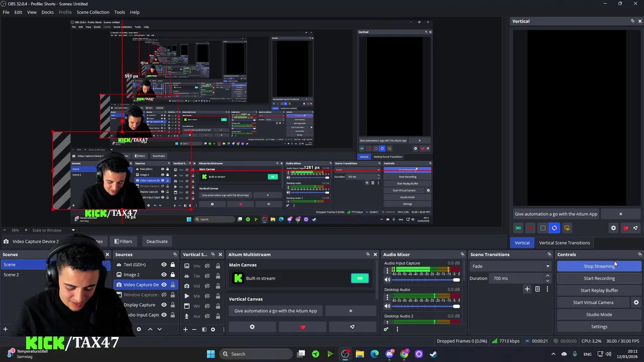Open advanced audio properties gears icon
The image size is (644, 362).
(x=386, y=329)
